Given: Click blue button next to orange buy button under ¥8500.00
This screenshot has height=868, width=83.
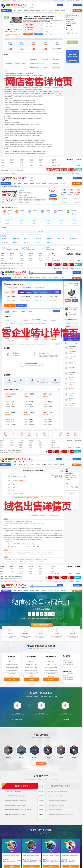Looking at the screenshot, I should pyautogui.click(x=38, y=34).
